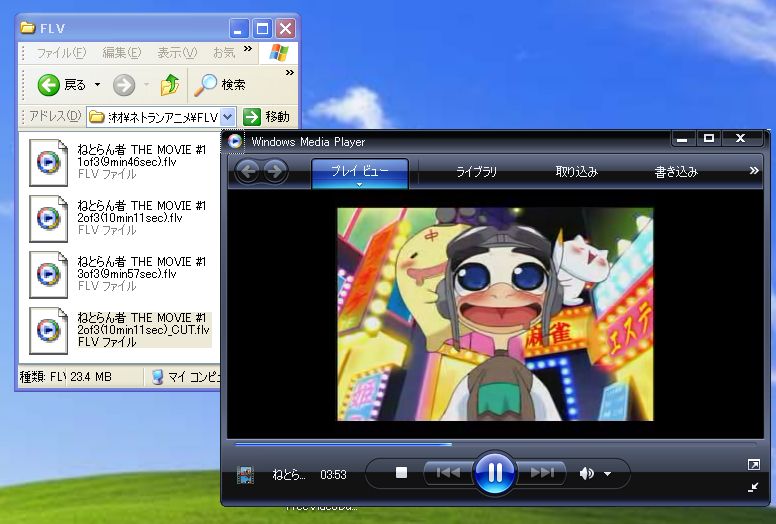Open the プレイ ビュー tab

point(360,171)
